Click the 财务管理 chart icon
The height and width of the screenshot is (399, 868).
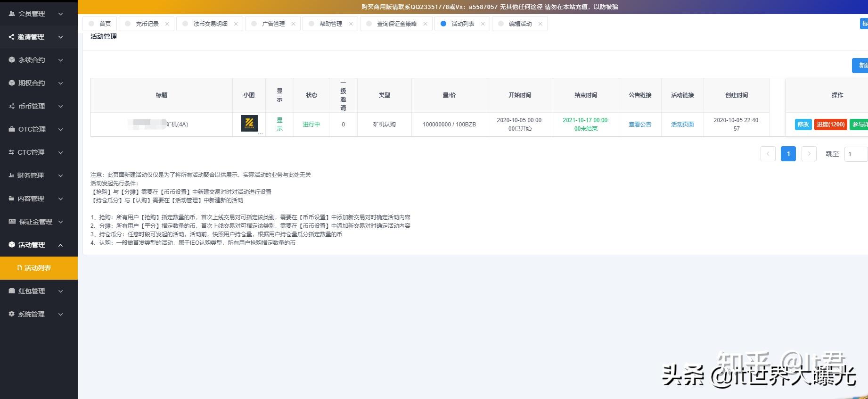[x=11, y=175]
